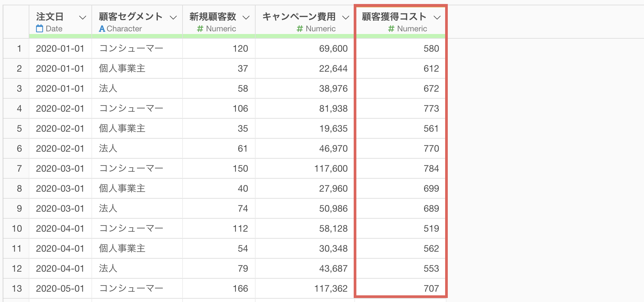Click the Numeric hash icon under 顧客獲得コスト
The image size is (644, 302).
click(391, 29)
